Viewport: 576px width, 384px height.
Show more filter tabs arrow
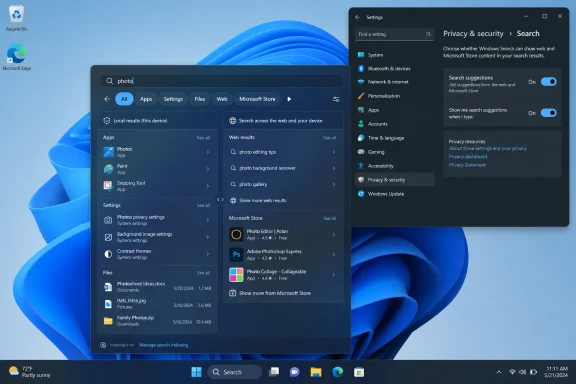pos(289,99)
